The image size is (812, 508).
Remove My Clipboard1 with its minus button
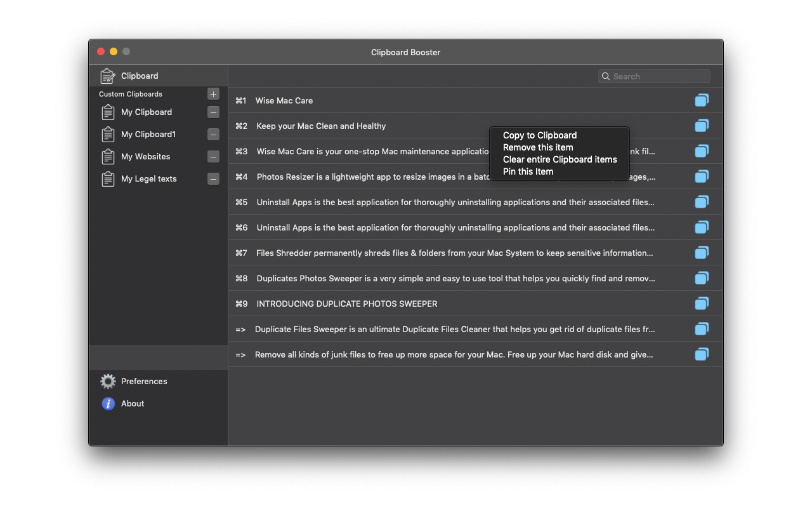(213, 135)
